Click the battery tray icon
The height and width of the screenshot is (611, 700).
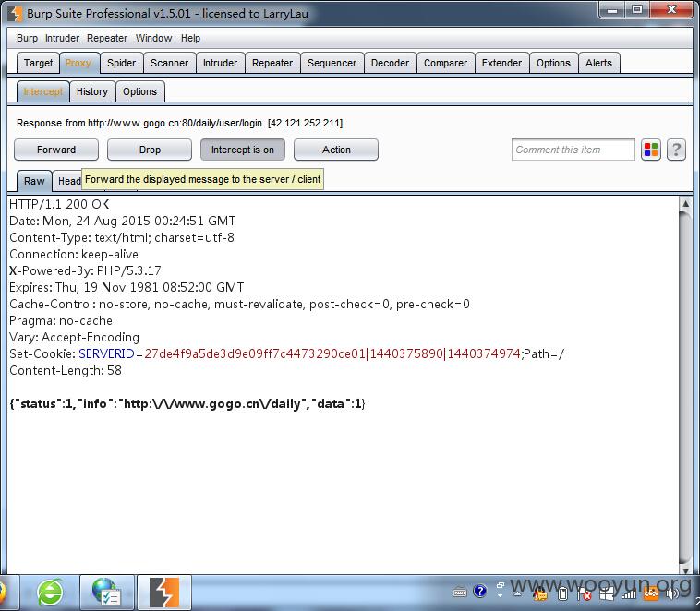[x=563, y=593]
